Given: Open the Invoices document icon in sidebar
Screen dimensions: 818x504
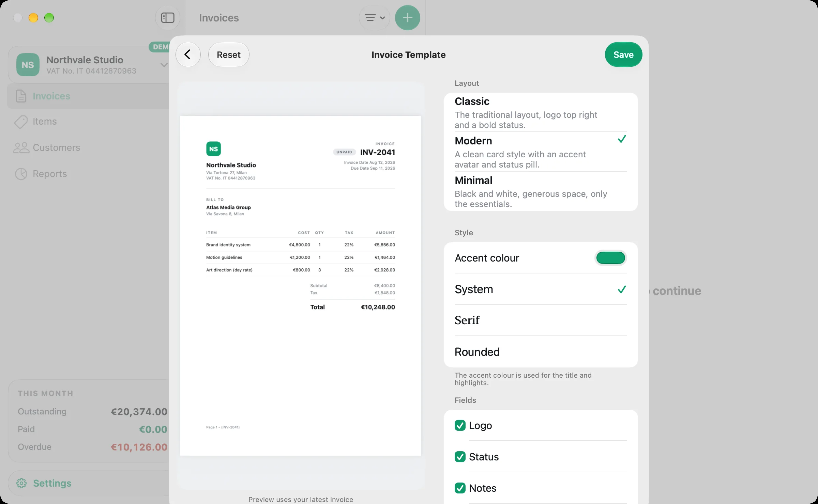Looking at the screenshot, I should (x=21, y=96).
